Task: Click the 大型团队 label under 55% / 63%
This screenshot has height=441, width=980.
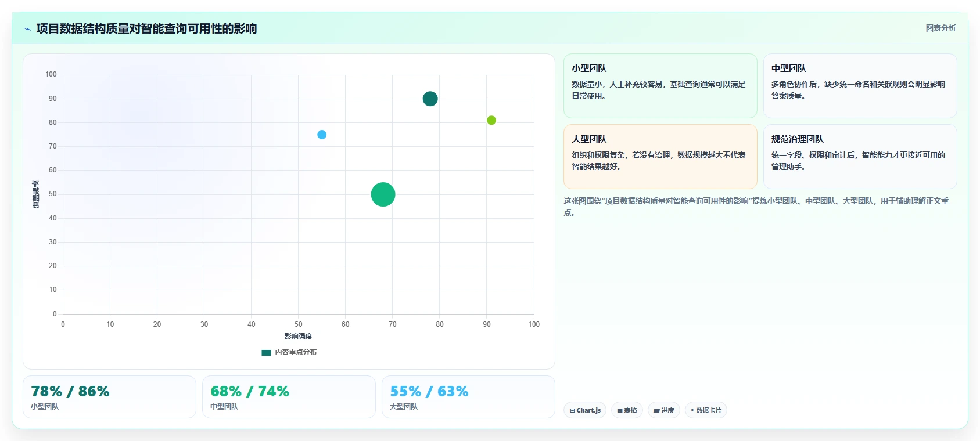Action: 404,407
